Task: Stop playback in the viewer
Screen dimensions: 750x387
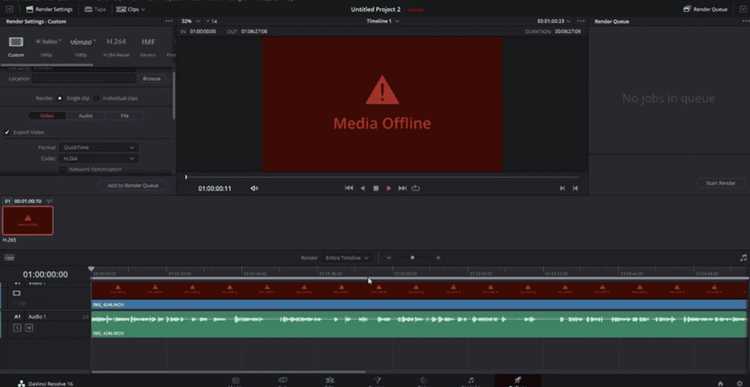Action: click(x=376, y=188)
